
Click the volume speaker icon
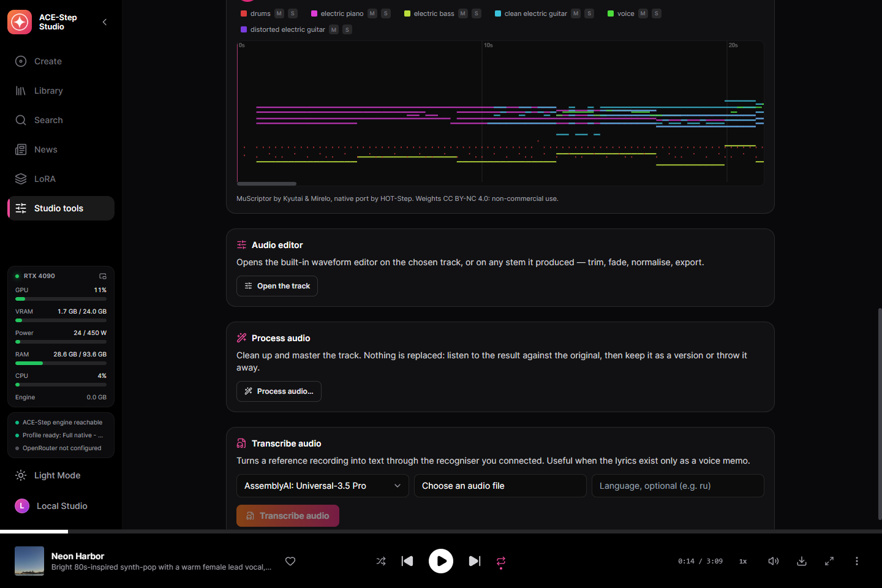click(774, 561)
